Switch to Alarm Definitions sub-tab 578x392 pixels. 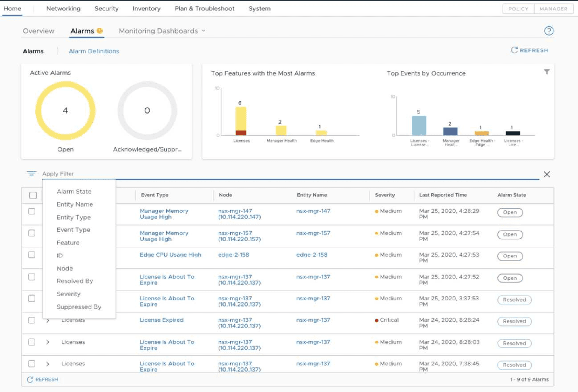coord(94,51)
